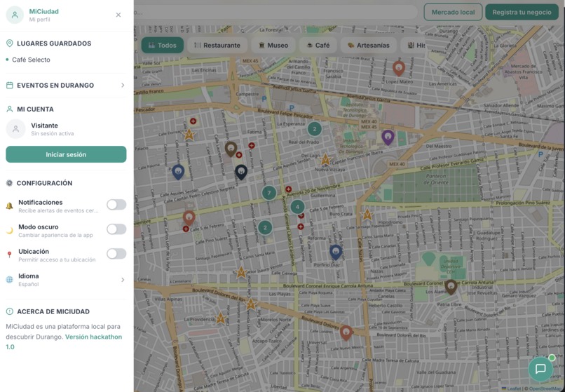Screen dimensions: 565x392
Task: Click the Ubicación red pin icon
Action: pyautogui.click(x=9, y=255)
